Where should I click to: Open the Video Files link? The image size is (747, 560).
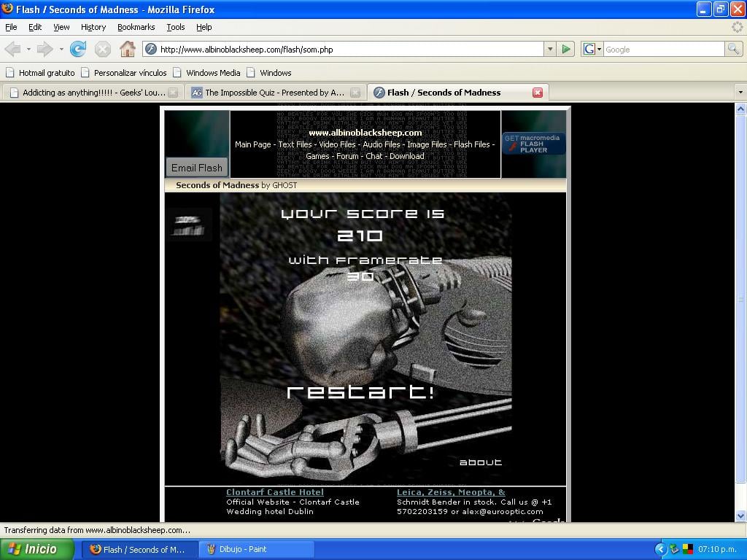coord(337,144)
